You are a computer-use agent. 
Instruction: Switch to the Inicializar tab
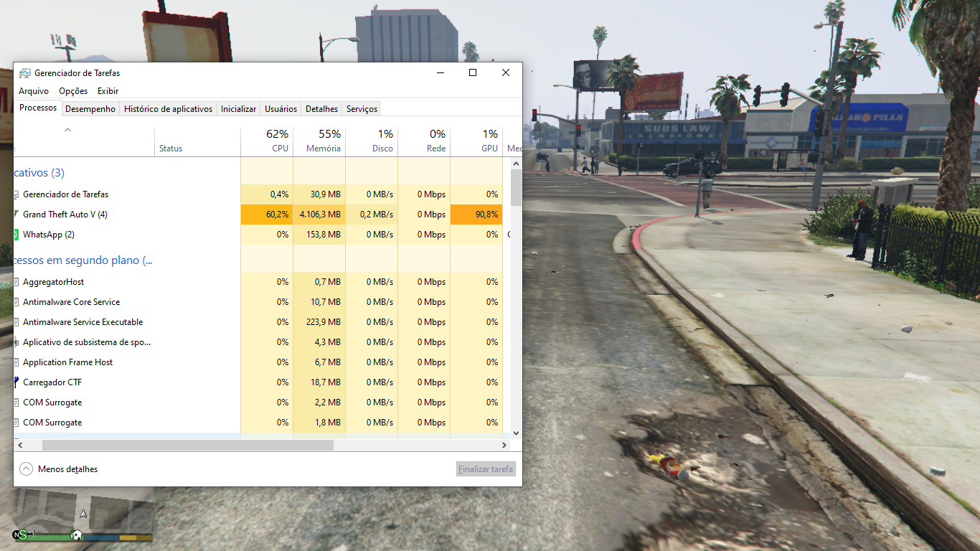238,109
